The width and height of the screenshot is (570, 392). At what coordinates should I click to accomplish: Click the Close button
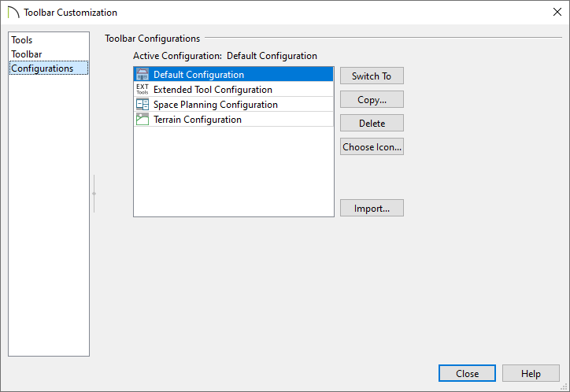(467, 373)
